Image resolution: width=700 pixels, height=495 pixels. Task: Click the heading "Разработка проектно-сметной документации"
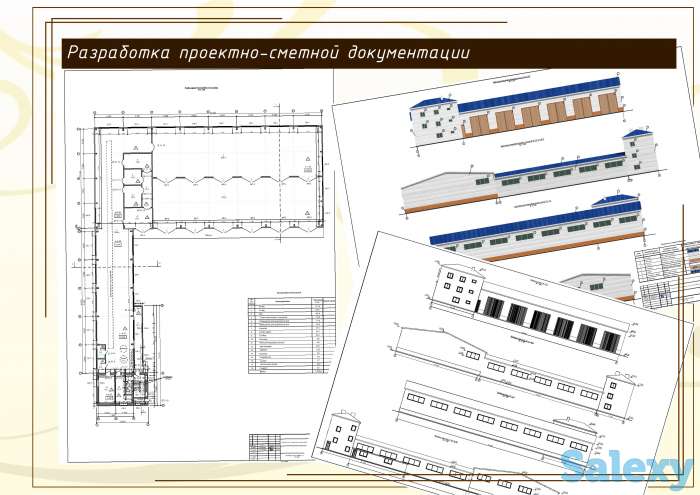tap(268, 53)
